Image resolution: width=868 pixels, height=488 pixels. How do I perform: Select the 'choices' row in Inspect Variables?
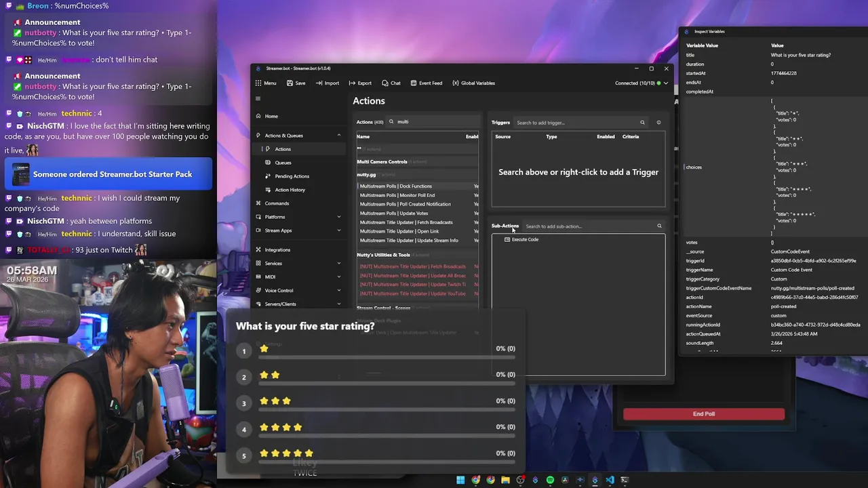coord(773,167)
